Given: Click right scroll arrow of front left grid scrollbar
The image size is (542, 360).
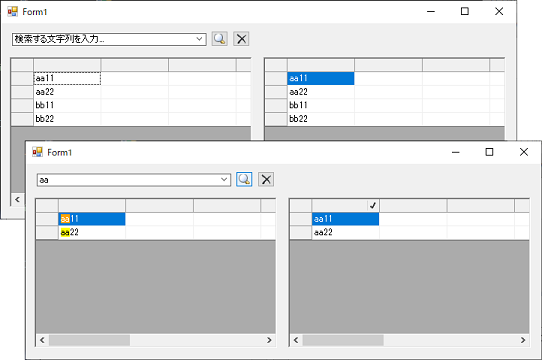Looking at the screenshot, I should [269, 340].
